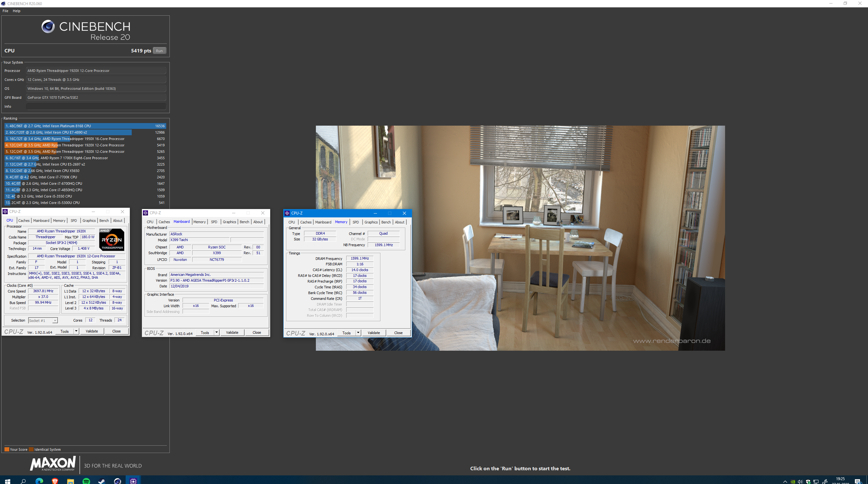Switch to Cinebench taskbar icon
Screen dimensions: 868x484
[118, 481]
